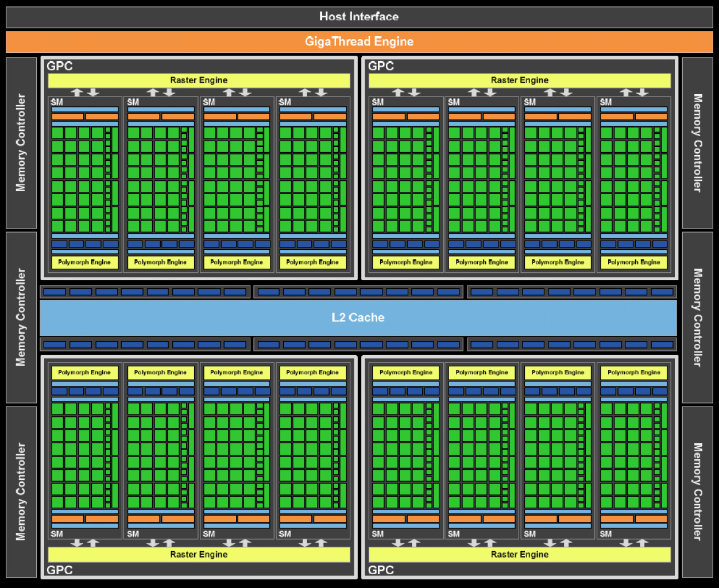Click third Polymorph Engine in top-left GPC

[x=237, y=262]
